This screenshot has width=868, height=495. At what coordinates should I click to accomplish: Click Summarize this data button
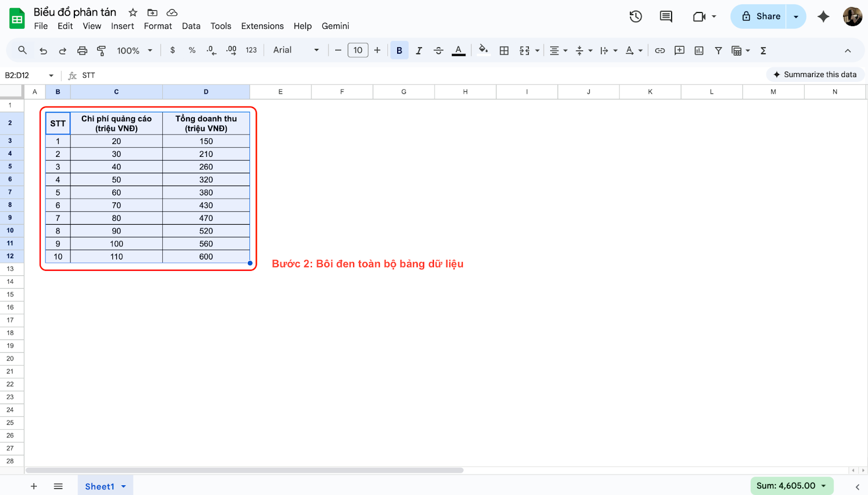[x=814, y=74]
